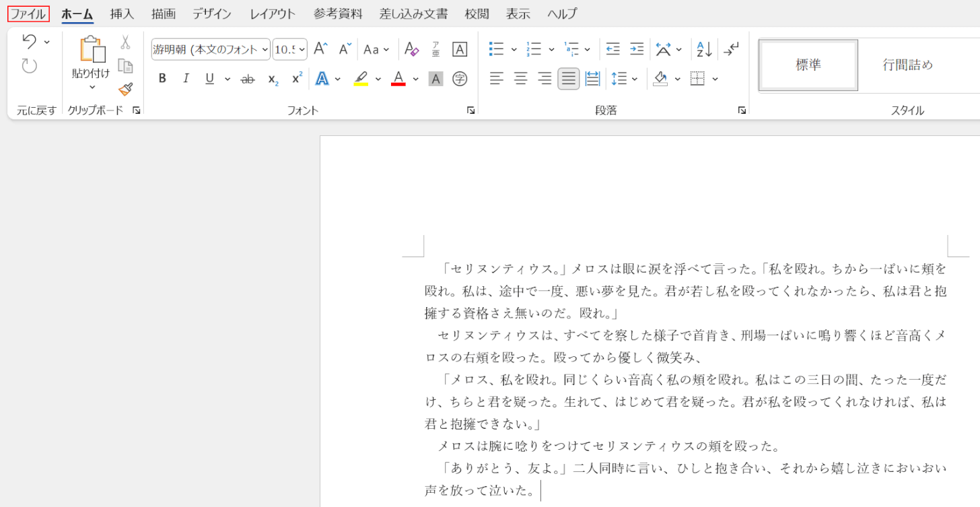Align text left
Screen dimensions: 980x507
point(497,79)
